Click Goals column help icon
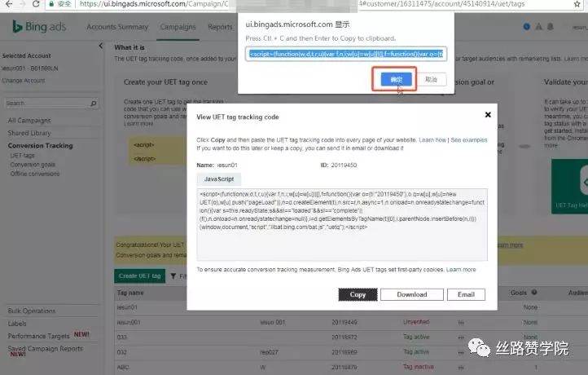Screen dimensions: 588x375 [534, 293]
